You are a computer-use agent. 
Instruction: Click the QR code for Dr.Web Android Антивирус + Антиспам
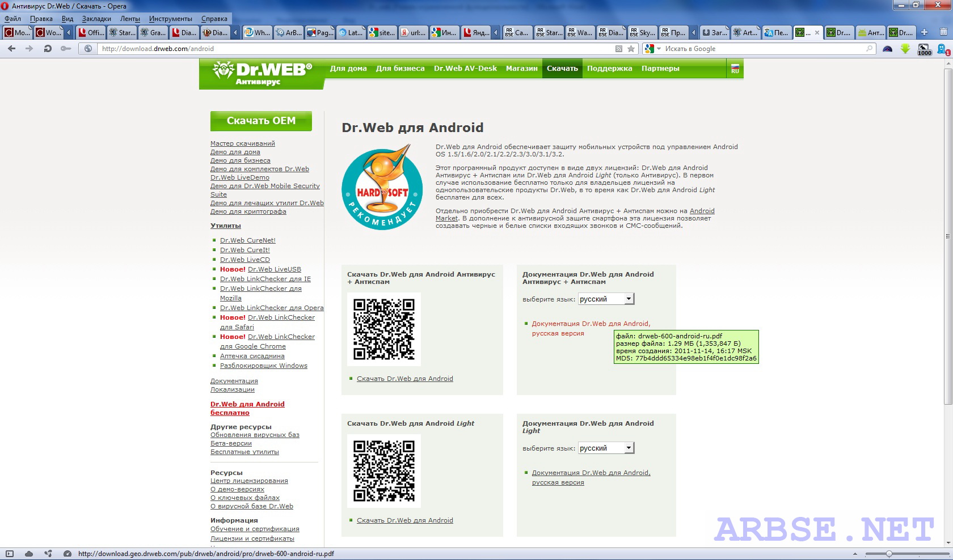pyautogui.click(x=384, y=329)
